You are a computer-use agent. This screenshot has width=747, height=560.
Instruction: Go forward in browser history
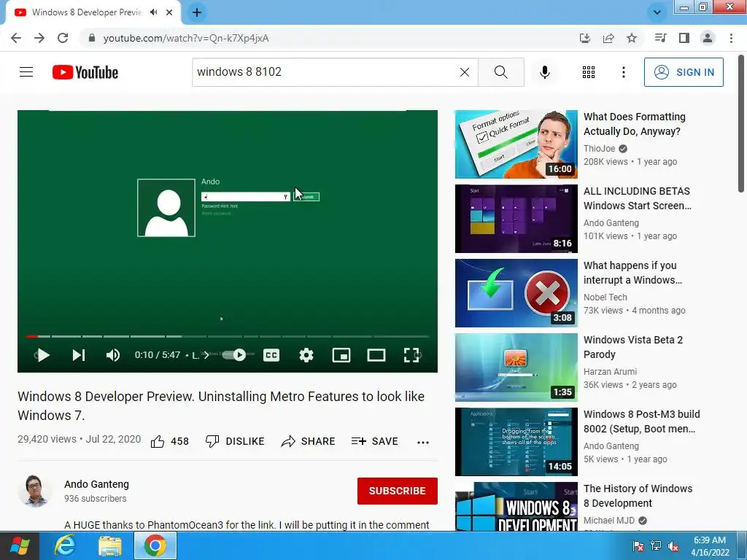click(x=39, y=38)
